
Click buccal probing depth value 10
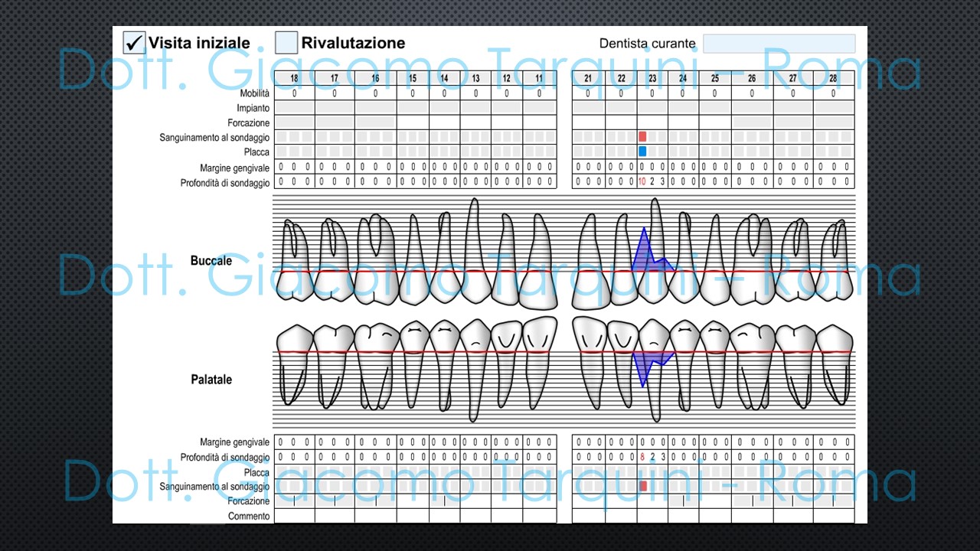point(642,181)
